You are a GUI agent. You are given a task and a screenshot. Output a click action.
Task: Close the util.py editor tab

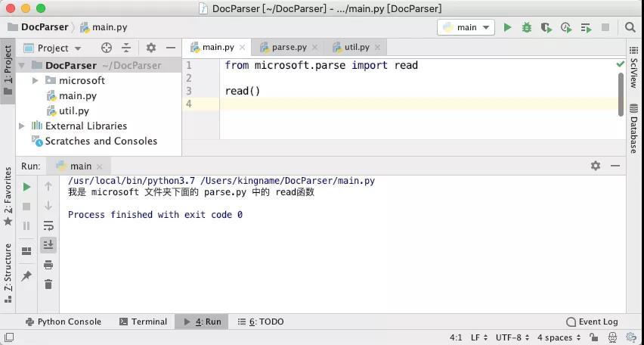[377, 48]
